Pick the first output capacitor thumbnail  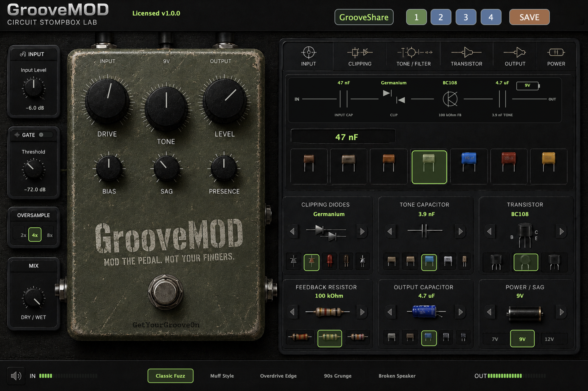[x=392, y=338]
